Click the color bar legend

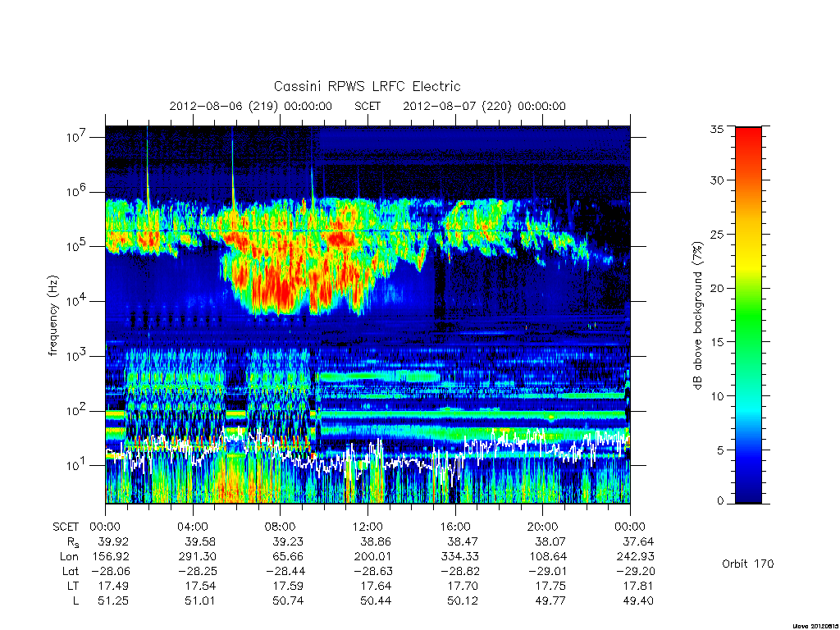click(x=748, y=315)
